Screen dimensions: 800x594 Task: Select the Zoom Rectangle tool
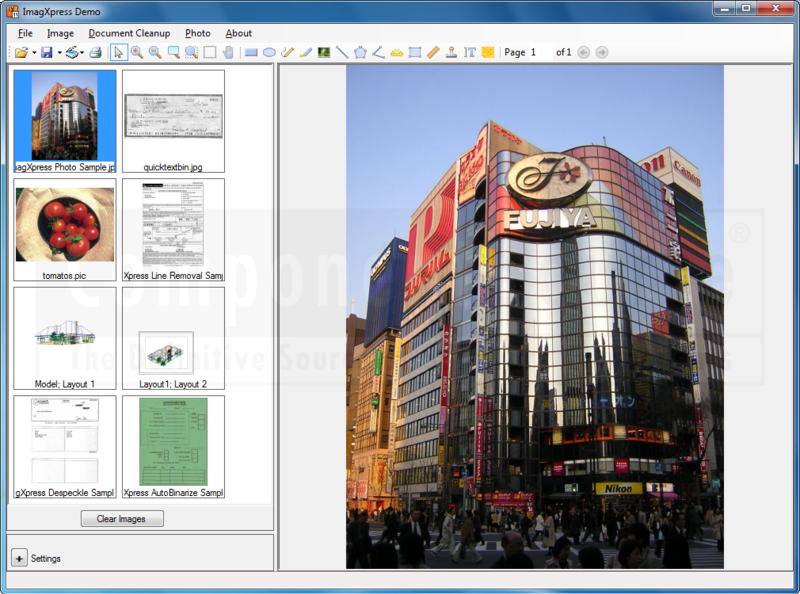coord(173,52)
